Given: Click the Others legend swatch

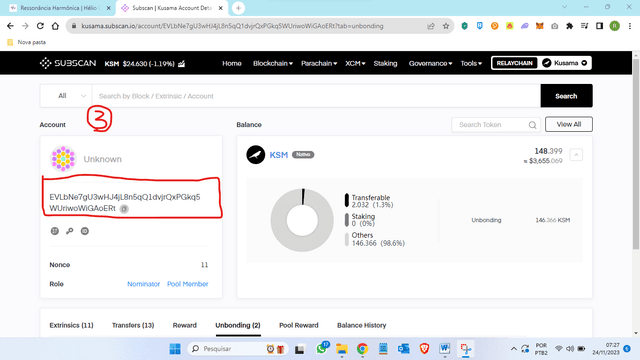Looking at the screenshot, I should pos(347,239).
